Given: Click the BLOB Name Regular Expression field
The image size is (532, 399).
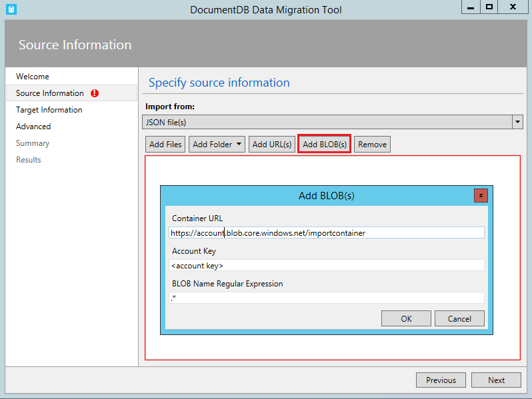Looking at the screenshot, I should (x=327, y=298).
